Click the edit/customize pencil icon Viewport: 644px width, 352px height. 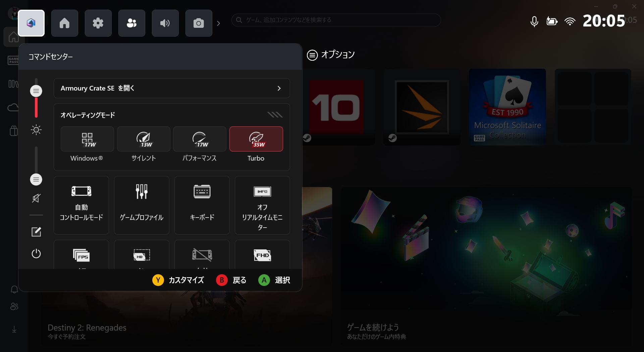[x=36, y=232]
